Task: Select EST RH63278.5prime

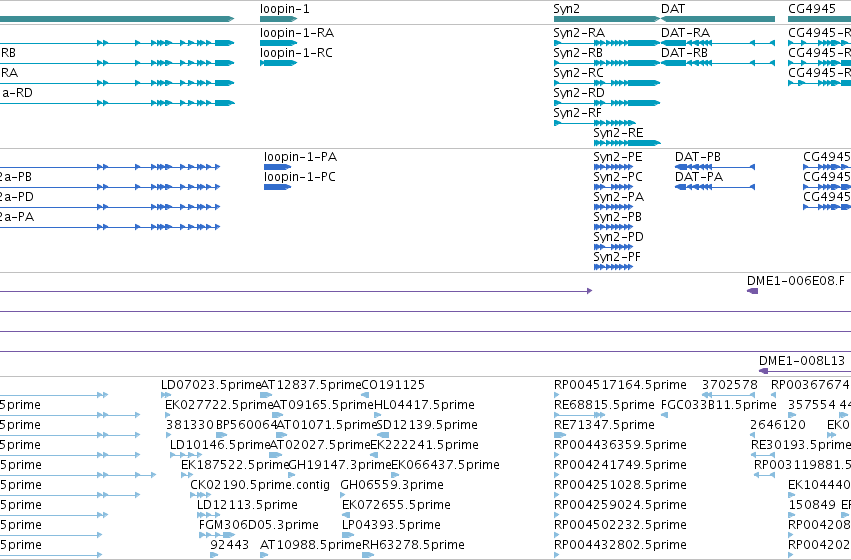Action: tap(368, 555)
